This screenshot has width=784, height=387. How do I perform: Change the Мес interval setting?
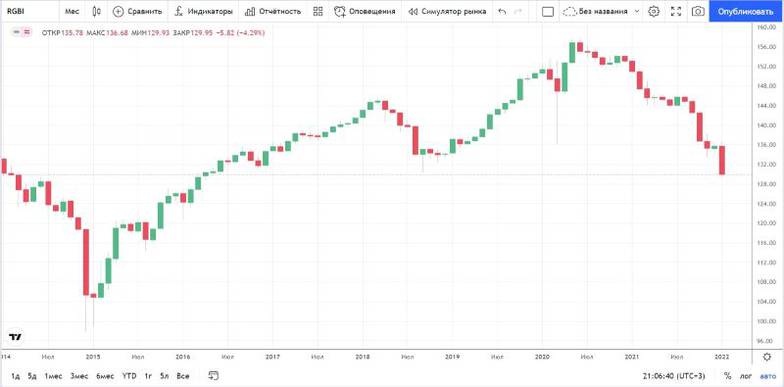(72, 11)
